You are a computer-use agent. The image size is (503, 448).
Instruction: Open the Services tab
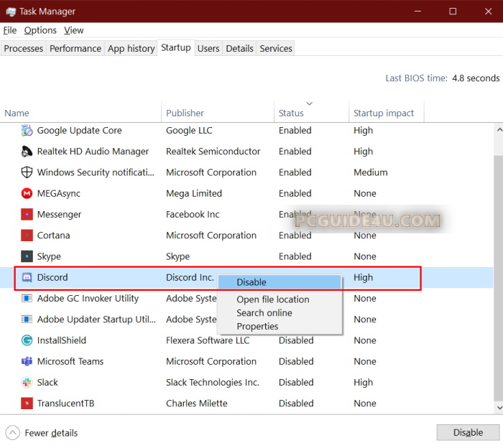[276, 48]
